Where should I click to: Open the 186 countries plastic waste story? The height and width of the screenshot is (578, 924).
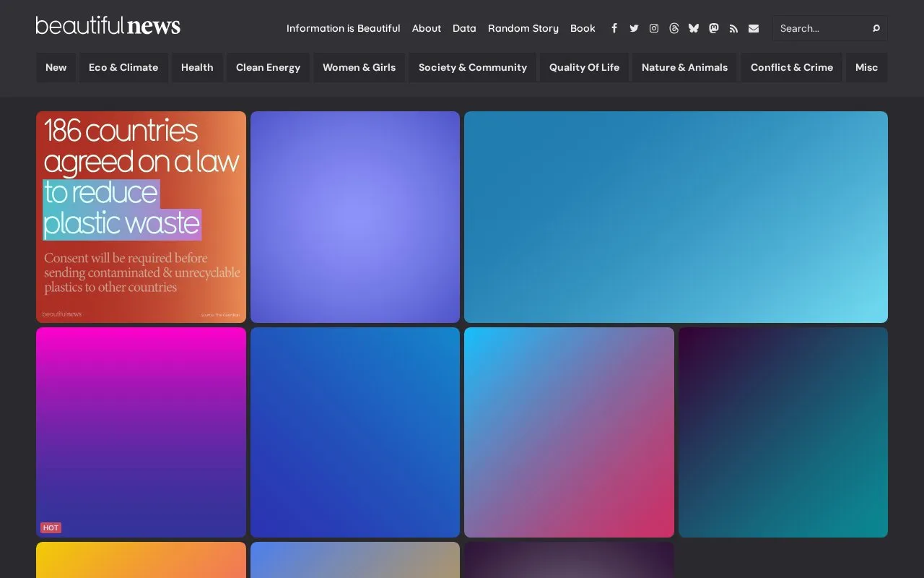141,217
